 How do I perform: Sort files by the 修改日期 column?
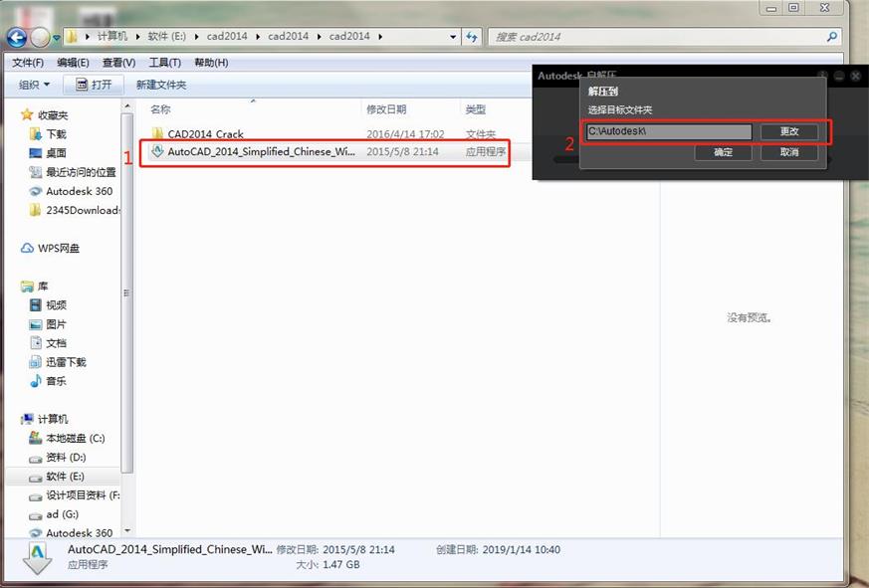click(x=386, y=109)
